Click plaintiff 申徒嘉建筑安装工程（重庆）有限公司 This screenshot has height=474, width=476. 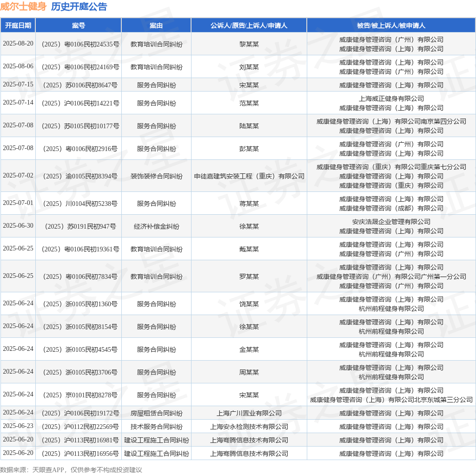[249, 176]
